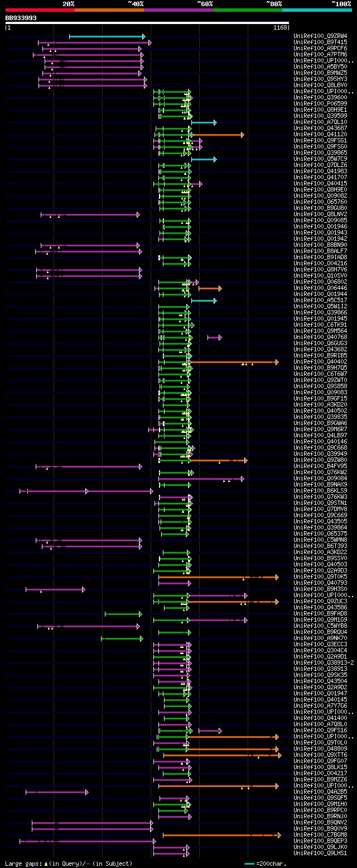The width and height of the screenshot is (357, 868).
Task: Select label UniRef100_Q40768
Action: pyautogui.click(x=320, y=337)
